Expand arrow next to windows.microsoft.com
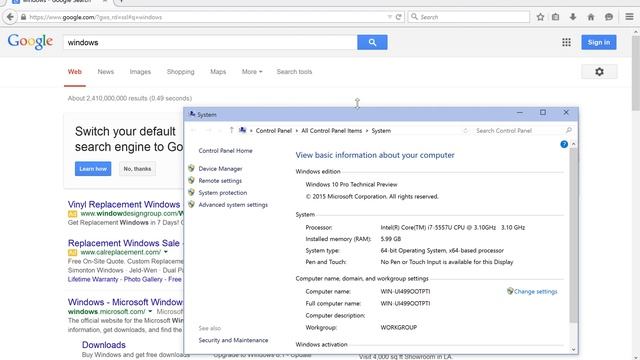 150,311
